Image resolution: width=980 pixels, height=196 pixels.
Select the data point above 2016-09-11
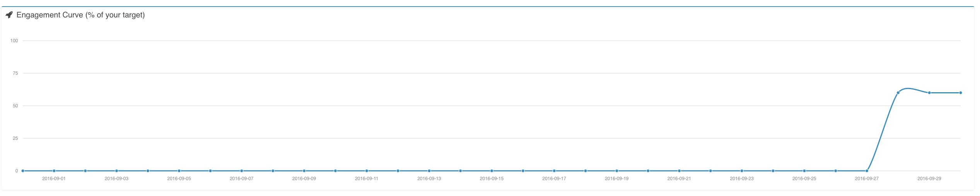click(x=367, y=171)
